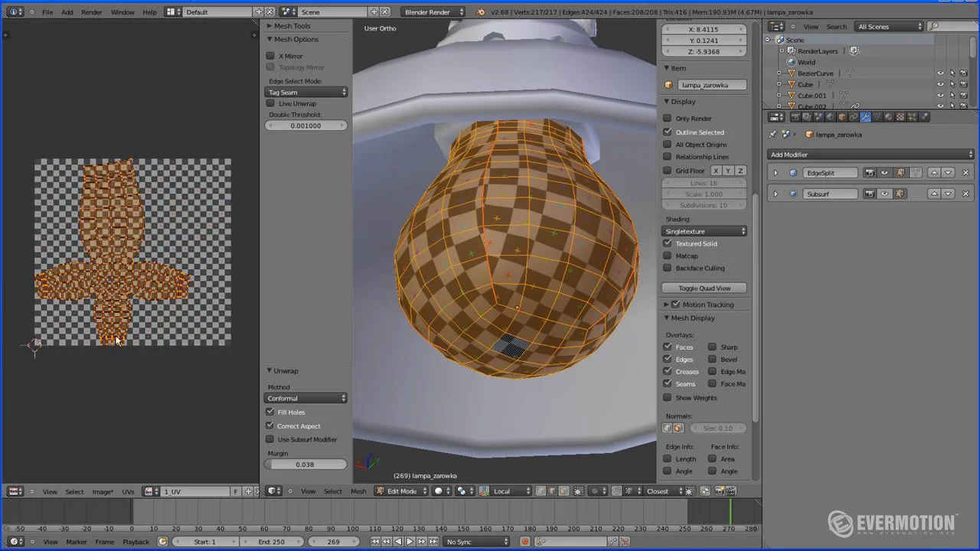Viewport: 980px width, 551px height.
Task: Toggle the Outline Selected checkbox
Action: (x=668, y=132)
